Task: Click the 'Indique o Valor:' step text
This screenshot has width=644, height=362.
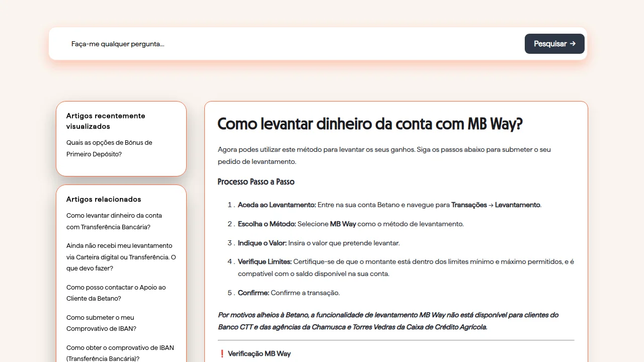Action: pos(262,243)
